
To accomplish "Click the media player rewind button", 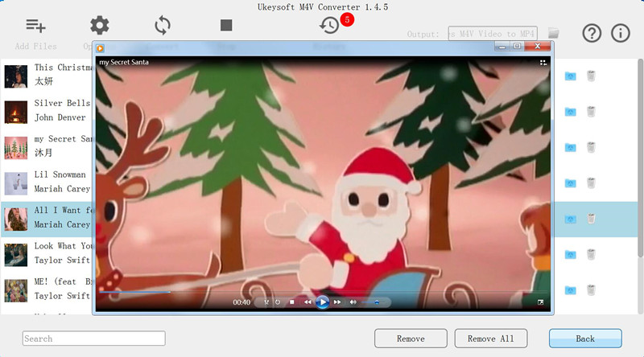I will [308, 302].
